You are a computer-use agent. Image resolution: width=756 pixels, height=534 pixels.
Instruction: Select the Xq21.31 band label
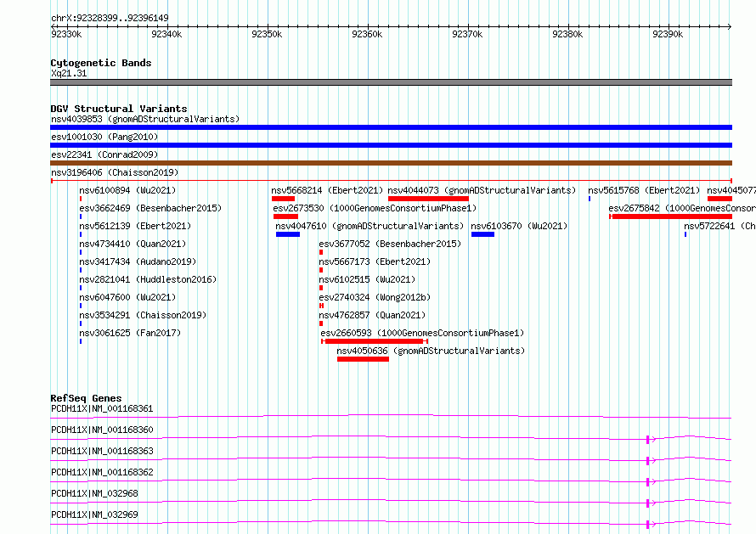[x=69, y=73]
